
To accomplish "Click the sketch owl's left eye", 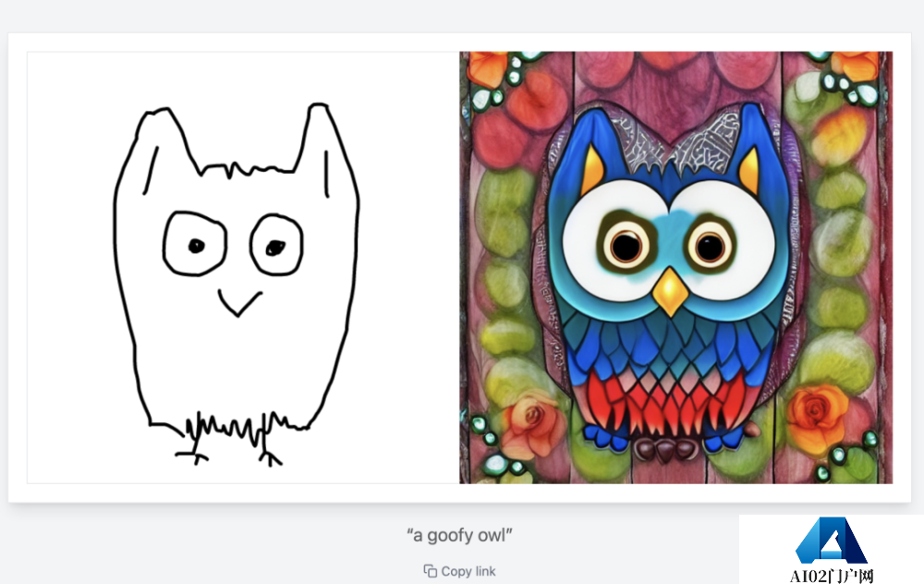I will (195, 243).
